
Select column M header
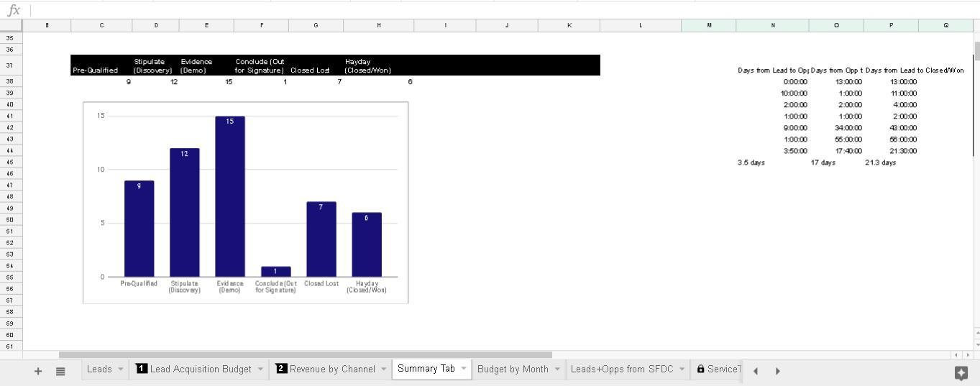(709, 25)
